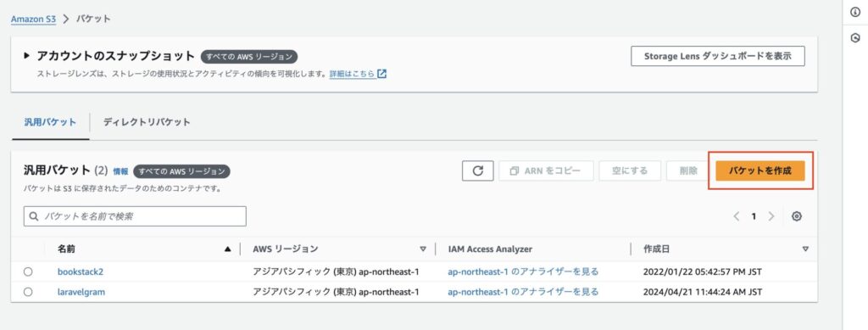Expand アカウントのスナップショット section triangle
Image resolution: width=868 pixels, height=330 pixels.
[x=26, y=56]
